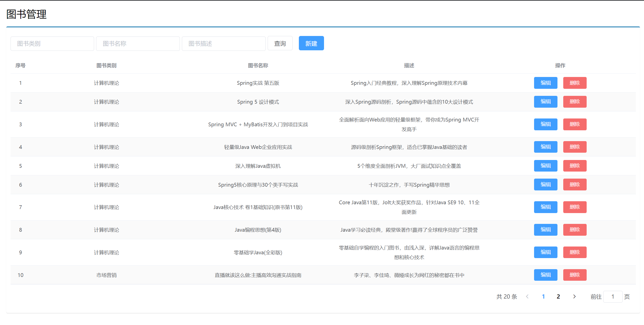Click the 图书名称 search field

[138, 43]
